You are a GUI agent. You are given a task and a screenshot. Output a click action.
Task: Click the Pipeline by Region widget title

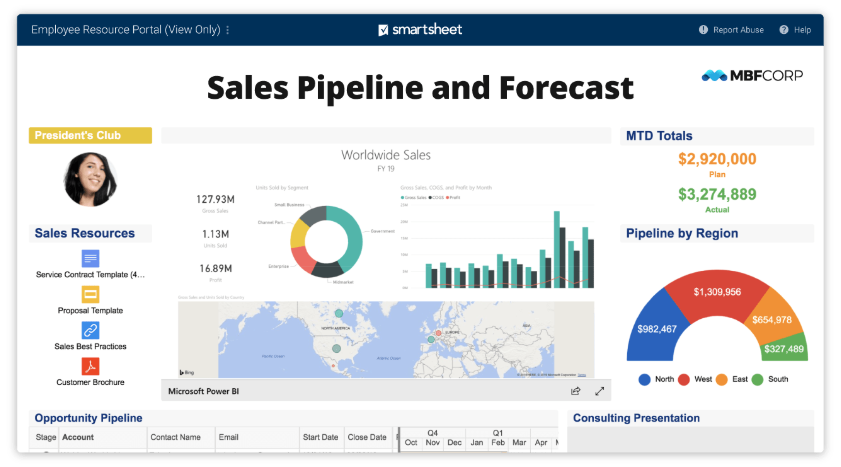coord(682,234)
